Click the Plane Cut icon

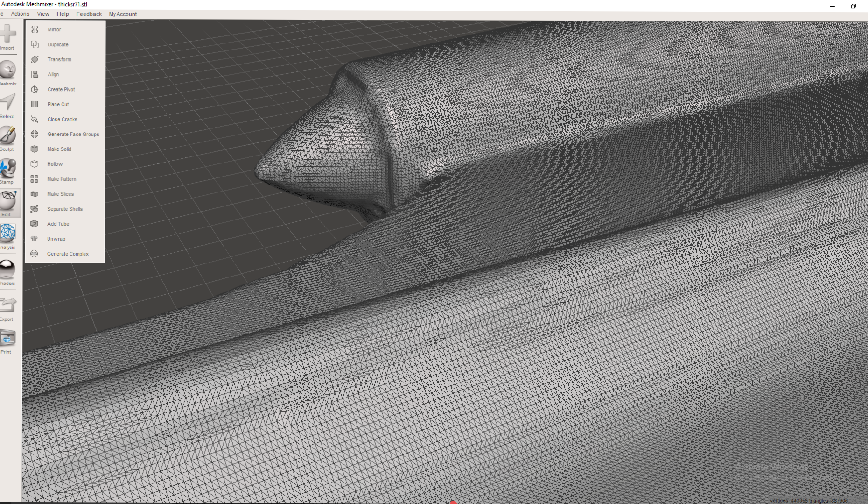coord(35,104)
